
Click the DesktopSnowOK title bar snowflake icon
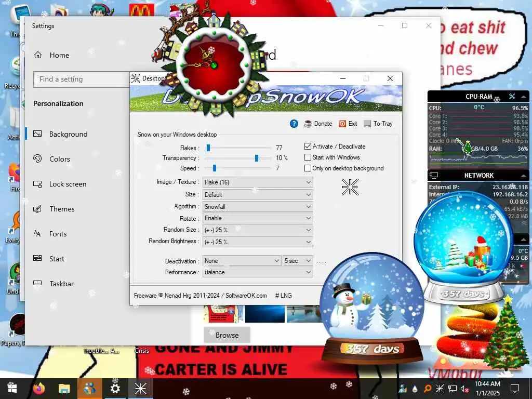136,78
